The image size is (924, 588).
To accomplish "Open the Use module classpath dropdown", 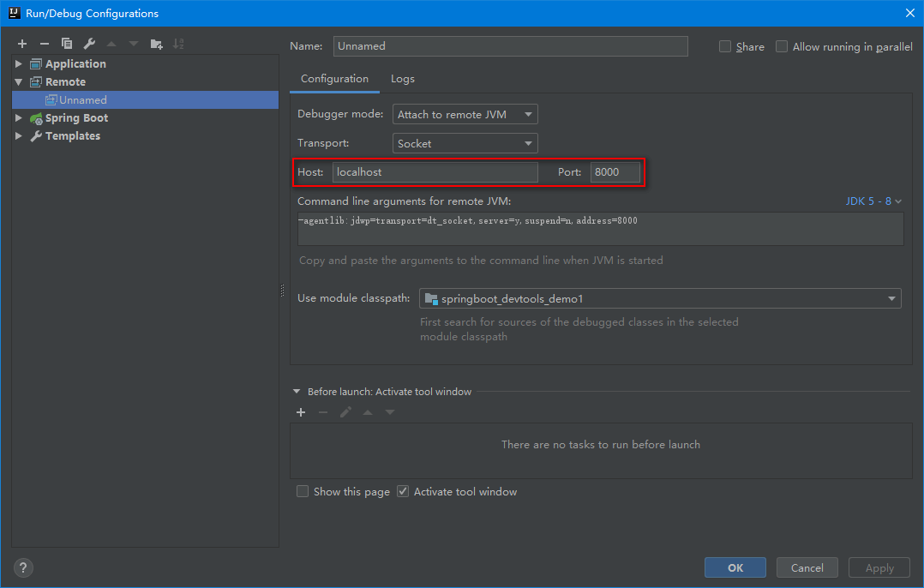I will 660,298.
